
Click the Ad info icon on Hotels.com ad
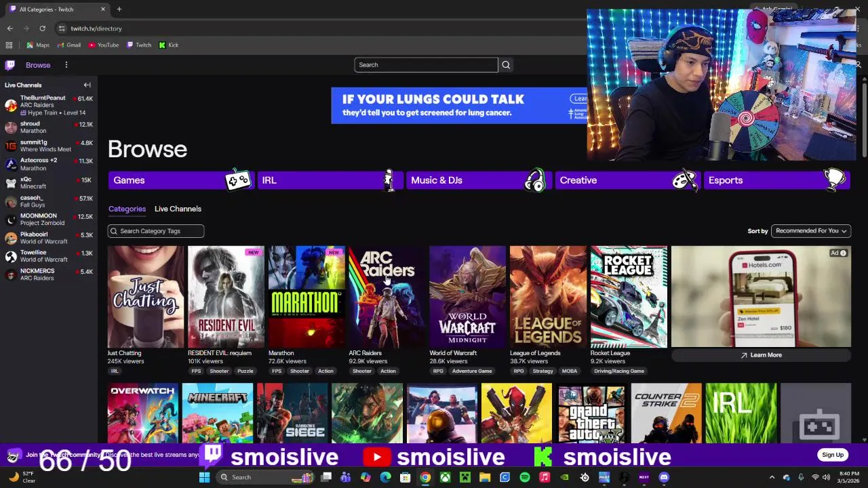tap(843, 253)
